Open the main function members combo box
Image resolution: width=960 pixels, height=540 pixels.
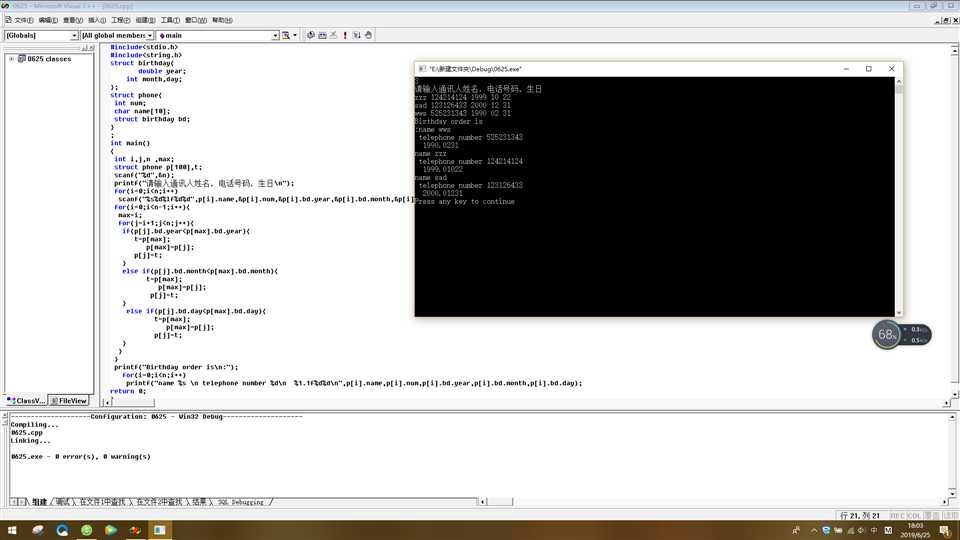pyautogui.click(x=217, y=36)
